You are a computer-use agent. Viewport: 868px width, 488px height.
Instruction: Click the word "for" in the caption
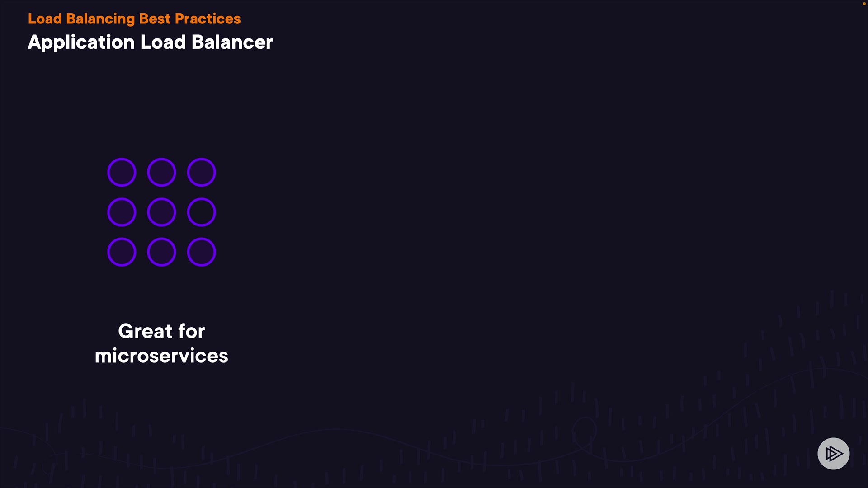coord(191,331)
